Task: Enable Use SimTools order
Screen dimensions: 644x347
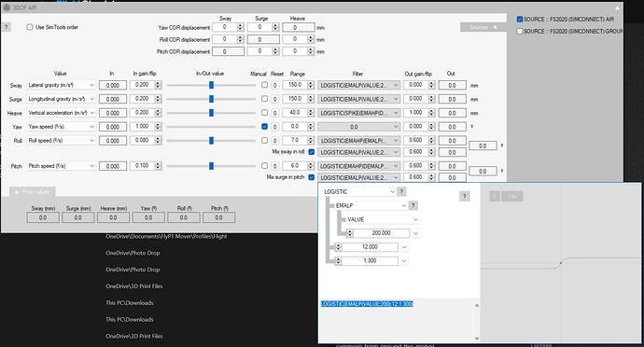Action: (30, 27)
